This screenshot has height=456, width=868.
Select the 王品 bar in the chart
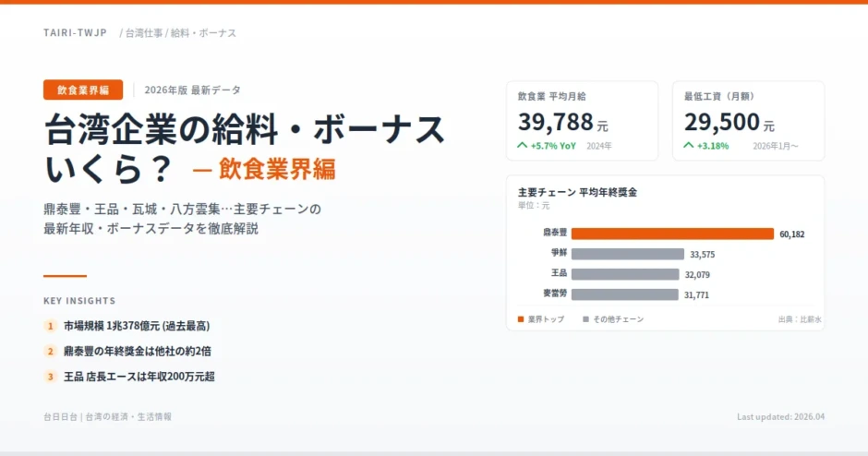point(625,274)
